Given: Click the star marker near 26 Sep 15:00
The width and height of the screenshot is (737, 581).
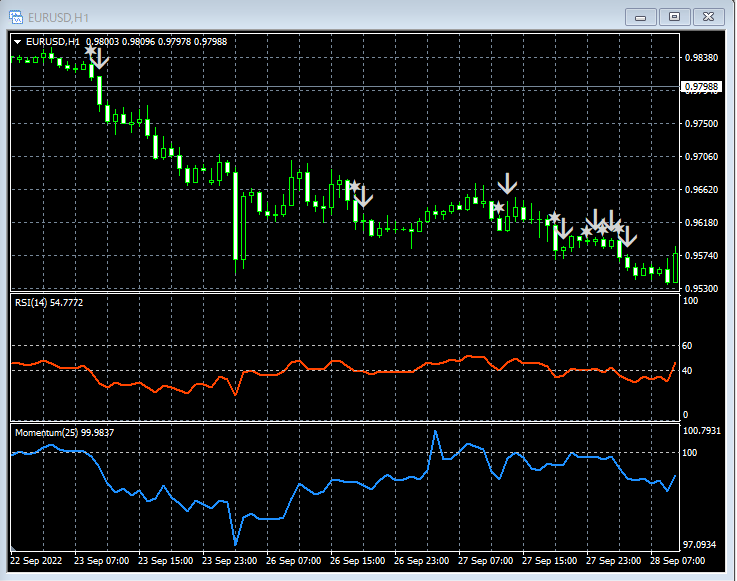Looking at the screenshot, I should (x=353, y=186).
